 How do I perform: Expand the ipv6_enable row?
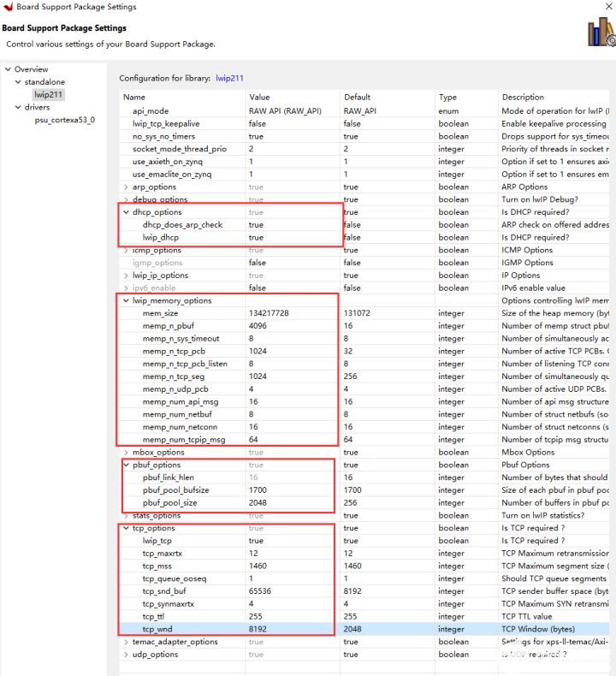tap(126, 288)
